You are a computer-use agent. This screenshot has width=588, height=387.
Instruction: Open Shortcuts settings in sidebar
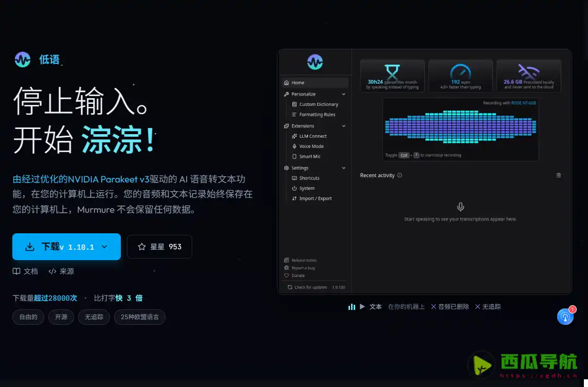pos(309,178)
